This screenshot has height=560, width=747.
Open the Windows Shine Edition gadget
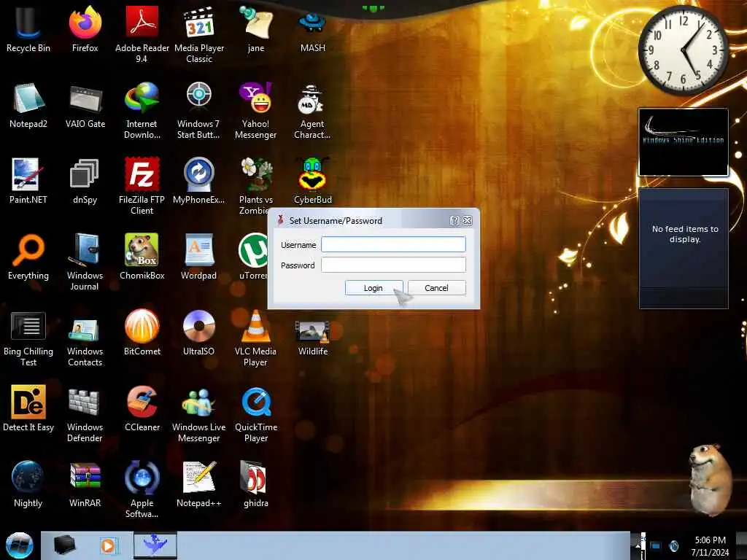pyautogui.click(x=683, y=142)
